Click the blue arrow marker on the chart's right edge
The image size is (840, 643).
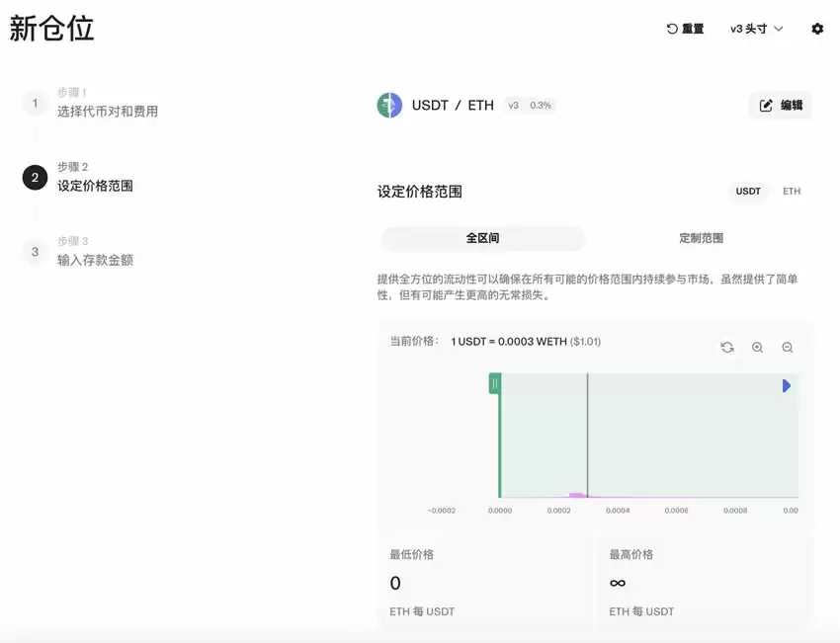786,385
